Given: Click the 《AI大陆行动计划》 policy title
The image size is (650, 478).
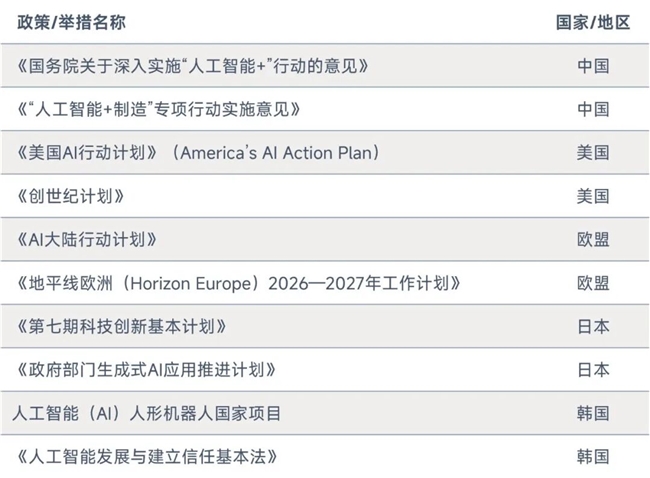Looking at the screenshot, I should click(x=87, y=240).
